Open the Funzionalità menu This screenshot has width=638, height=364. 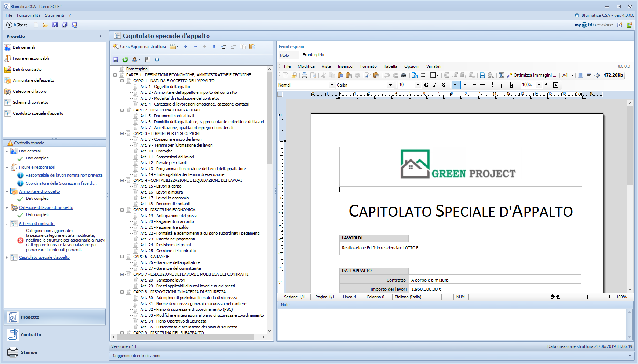(29, 15)
